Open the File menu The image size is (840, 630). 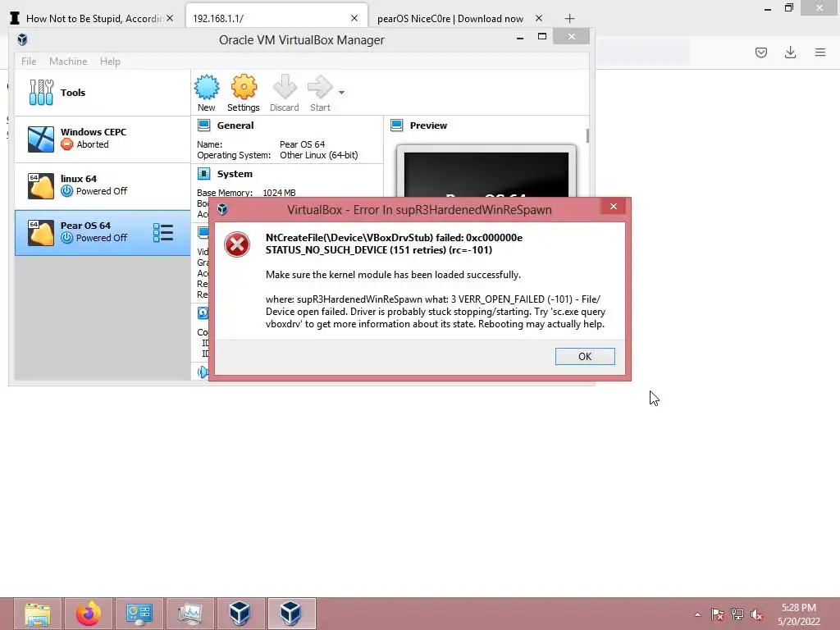pos(29,61)
